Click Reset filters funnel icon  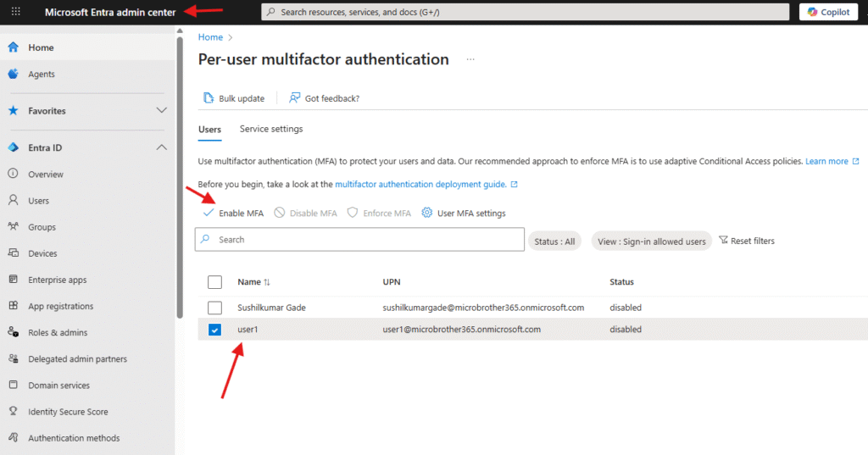[x=723, y=241]
